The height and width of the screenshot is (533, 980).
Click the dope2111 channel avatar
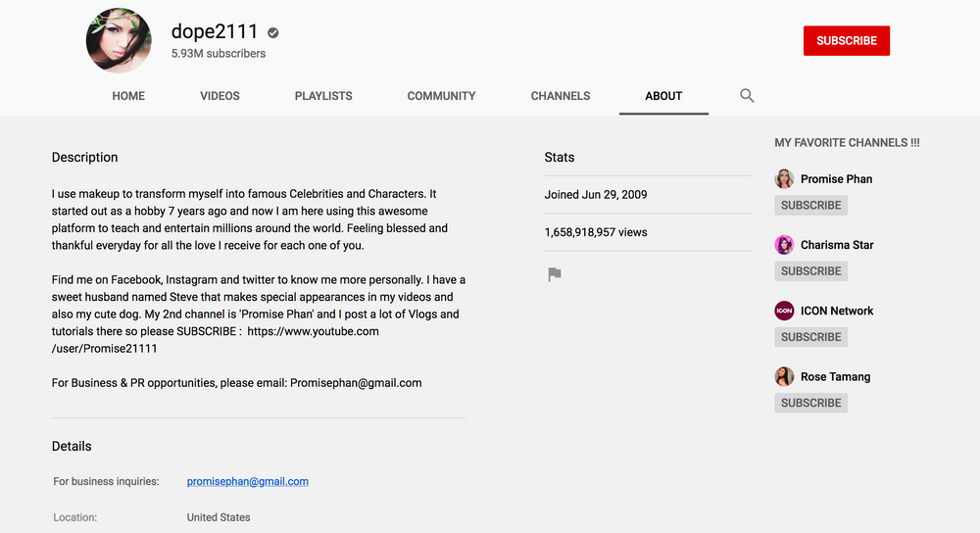(119, 40)
